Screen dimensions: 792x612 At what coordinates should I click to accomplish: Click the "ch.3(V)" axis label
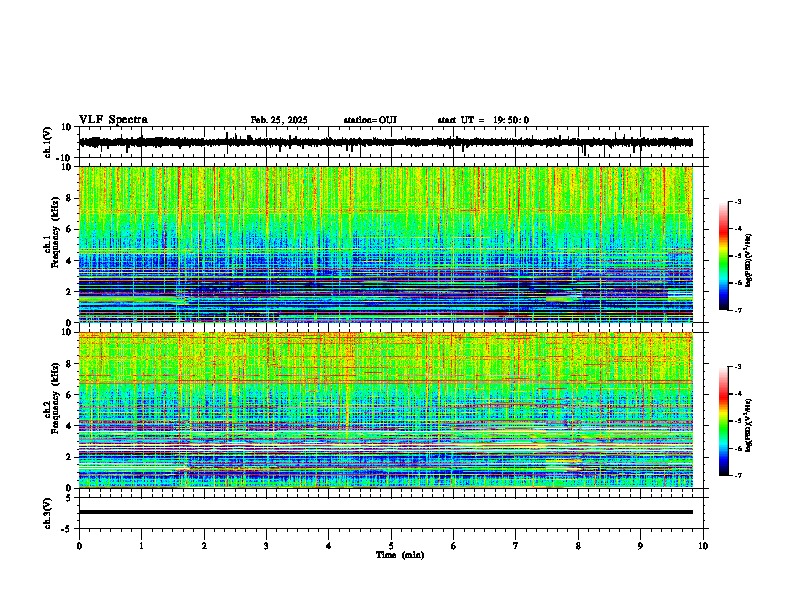[48, 513]
